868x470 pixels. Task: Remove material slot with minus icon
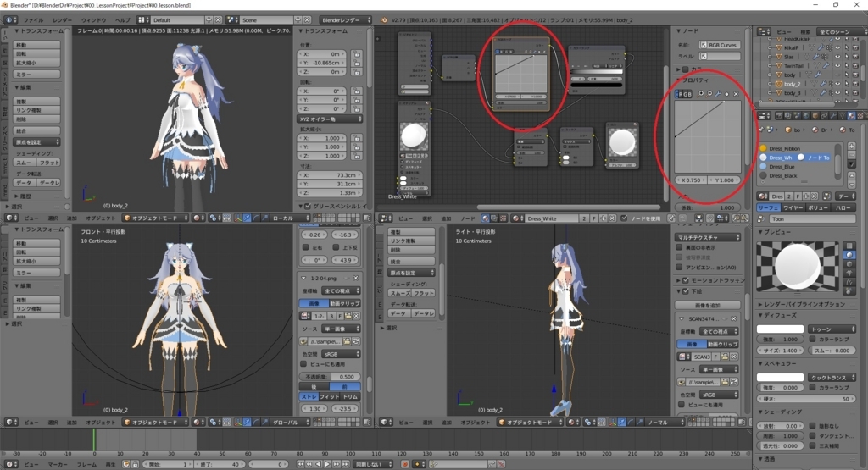point(851,156)
